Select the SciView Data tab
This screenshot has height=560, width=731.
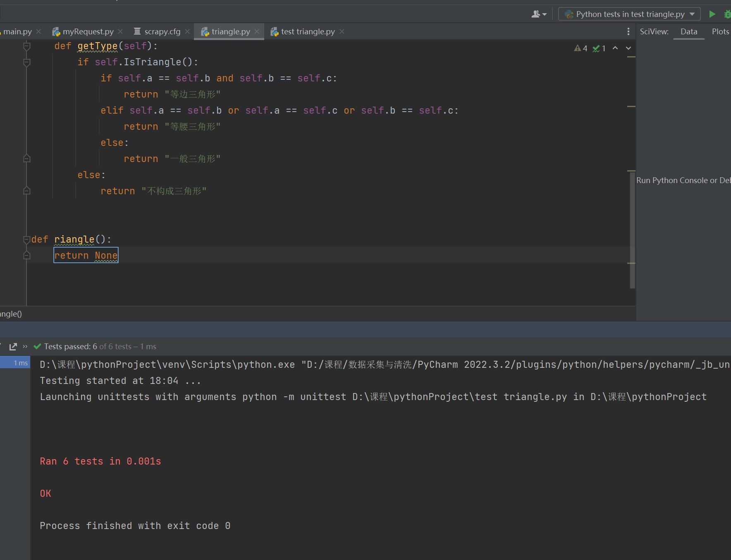[x=688, y=31]
